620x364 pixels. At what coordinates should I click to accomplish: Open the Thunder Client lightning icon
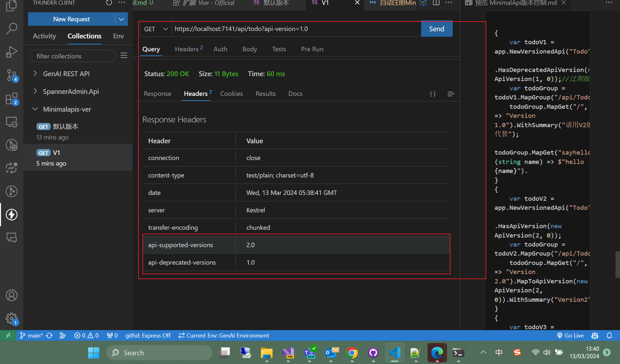(12, 215)
